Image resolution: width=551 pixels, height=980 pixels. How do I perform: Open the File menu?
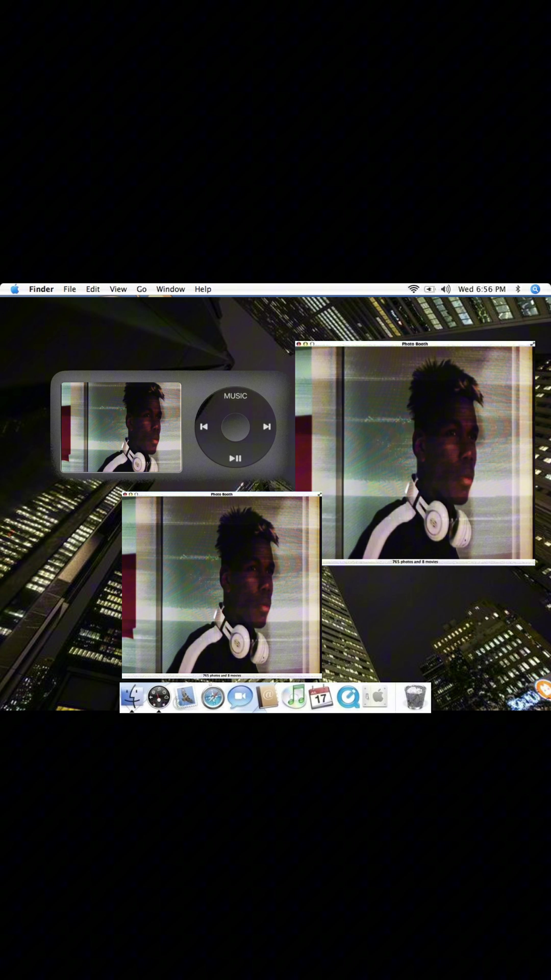pos(70,289)
